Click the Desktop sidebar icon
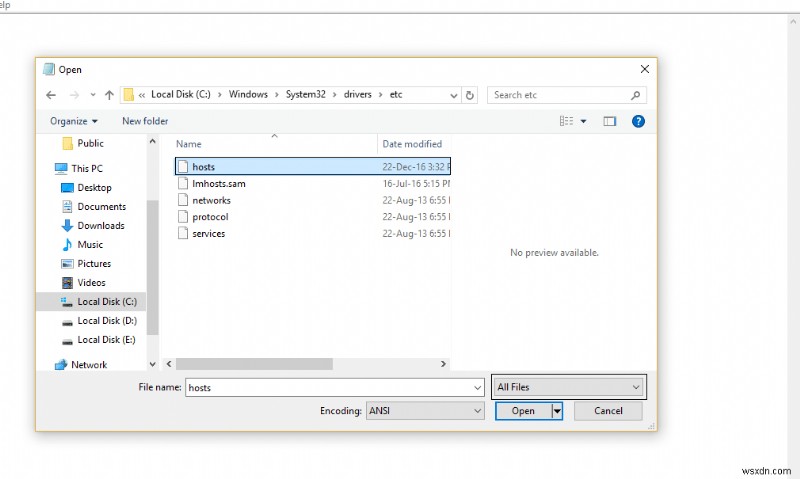This screenshot has width=800, height=479. pyautogui.click(x=67, y=188)
